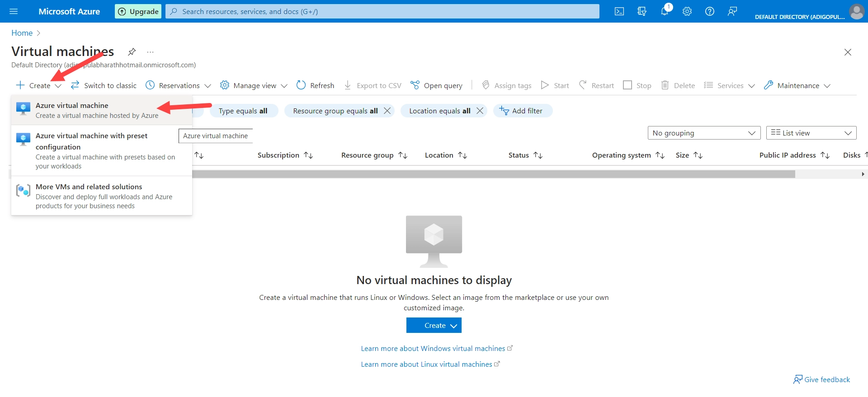
Task: Click the Delete toolbar button
Action: pyautogui.click(x=678, y=85)
